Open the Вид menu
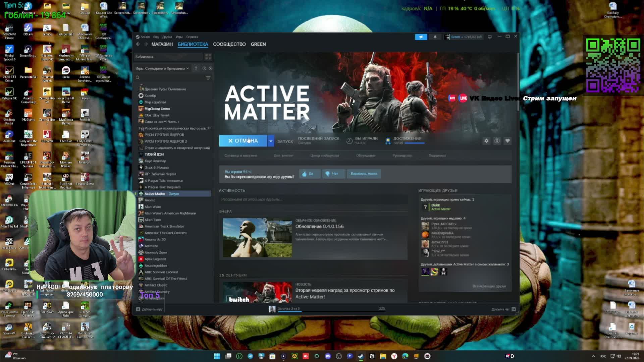This screenshot has width=644, height=362. pos(156,37)
